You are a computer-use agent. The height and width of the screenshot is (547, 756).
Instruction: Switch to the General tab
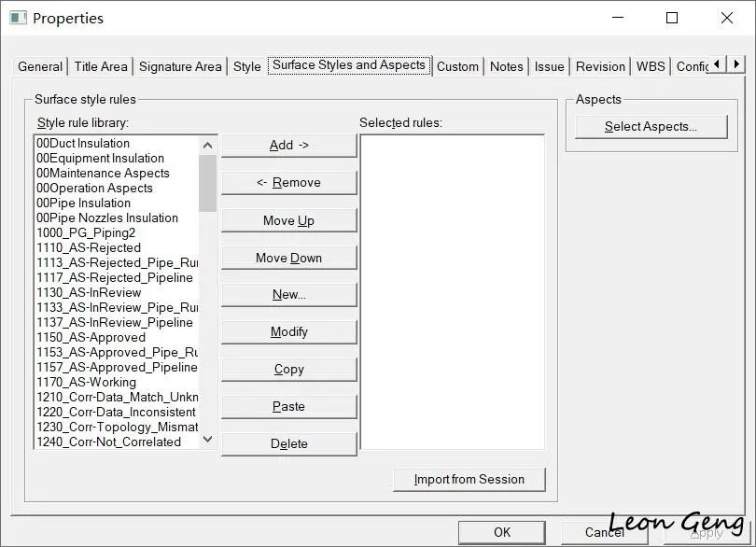click(x=40, y=66)
